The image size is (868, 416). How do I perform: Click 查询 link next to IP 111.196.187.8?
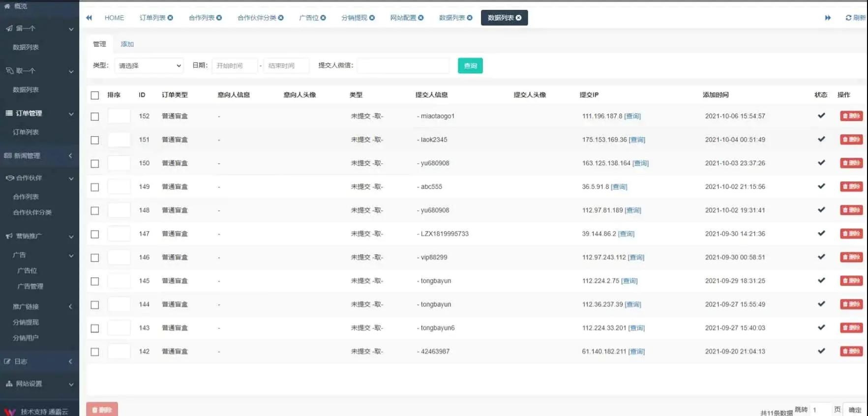click(632, 117)
